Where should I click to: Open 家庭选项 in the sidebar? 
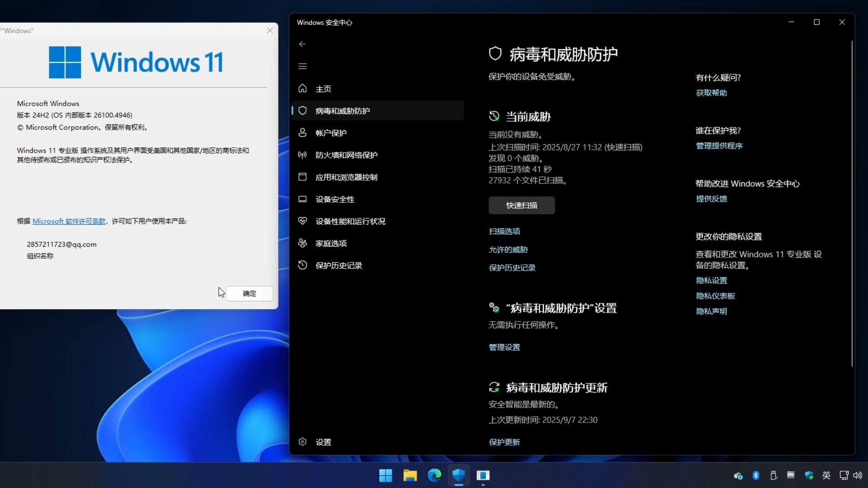click(377, 244)
